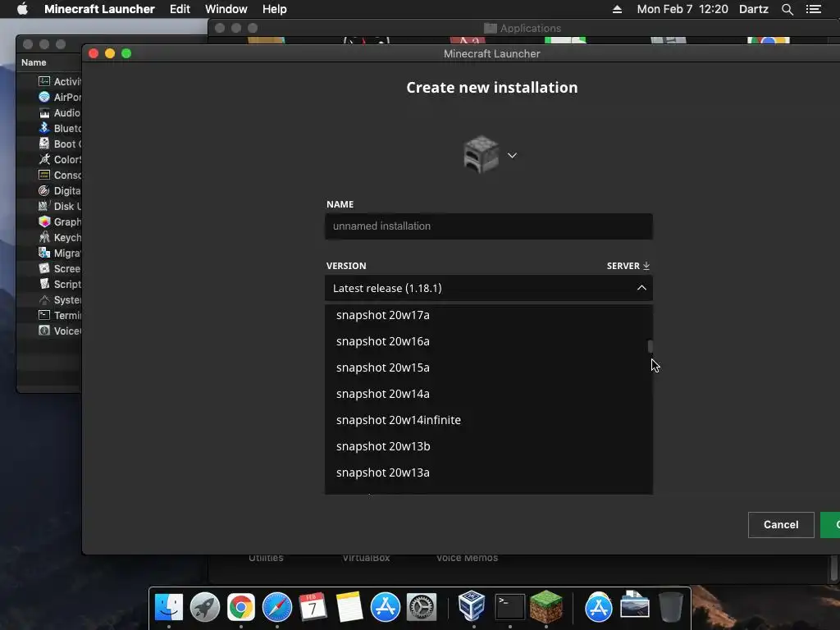This screenshot has height=630, width=840.
Task: Click the Dartz user name in menu bar
Action: (754, 9)
